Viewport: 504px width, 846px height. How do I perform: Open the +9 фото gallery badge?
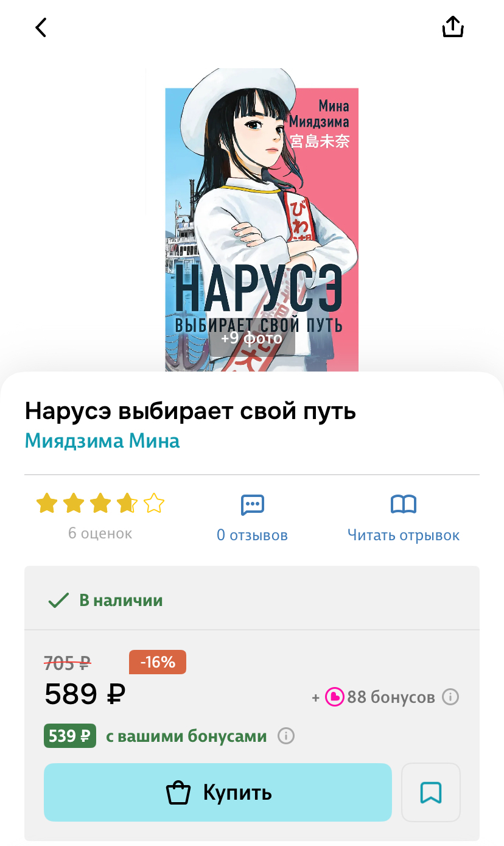(x=252, y=339)
